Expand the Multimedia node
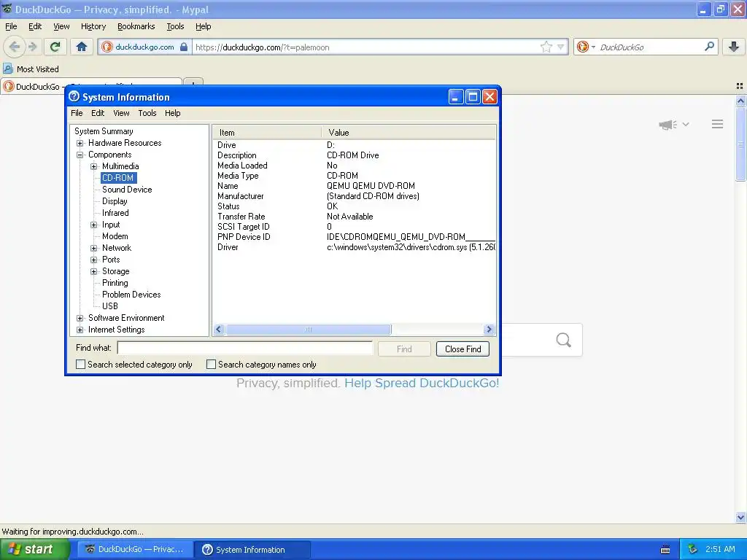The height and width of the screenshot is (560, 747). 94,166
